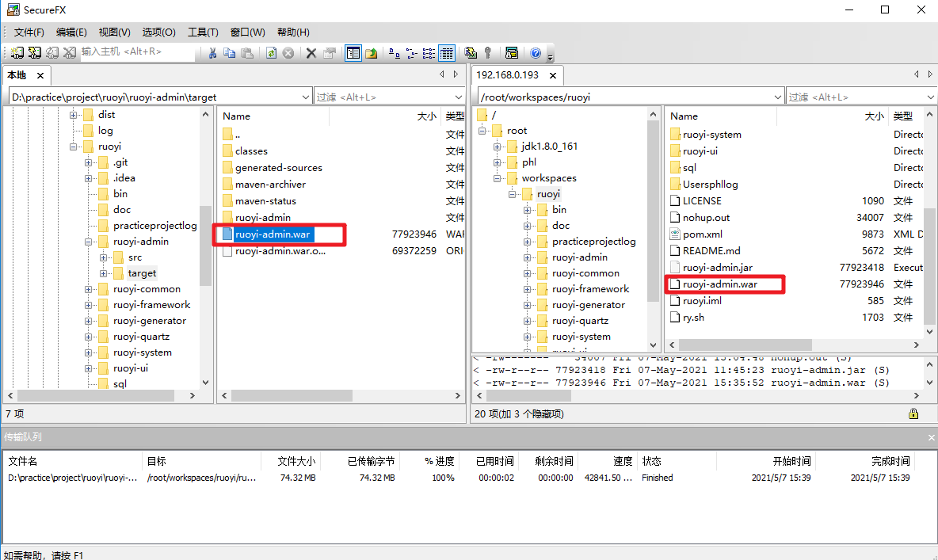Click the Connect toolbar icon
The width and height of the screenshot is (938, 560).
click(x=17, y=52)
